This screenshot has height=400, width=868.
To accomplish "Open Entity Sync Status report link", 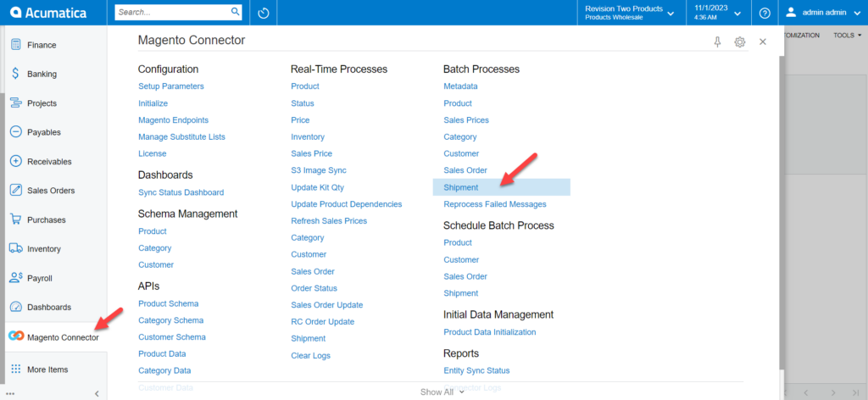I will point(476,370).
